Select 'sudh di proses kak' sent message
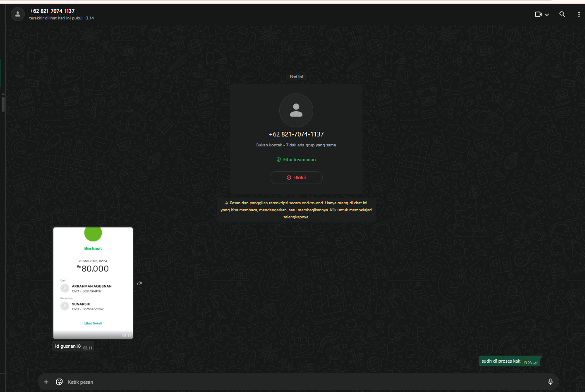Viewport: 585px width, 392px height. point(510,361)
